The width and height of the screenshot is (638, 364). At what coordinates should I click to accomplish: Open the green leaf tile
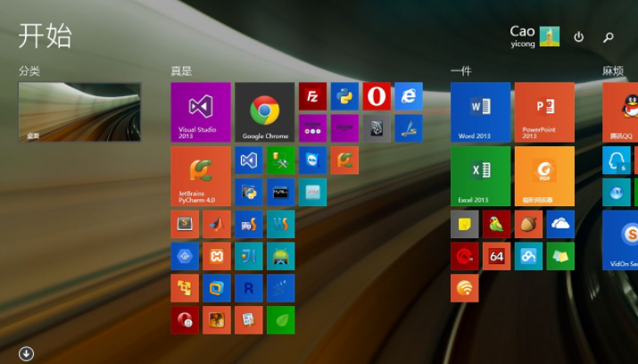(x=281, y=320)
